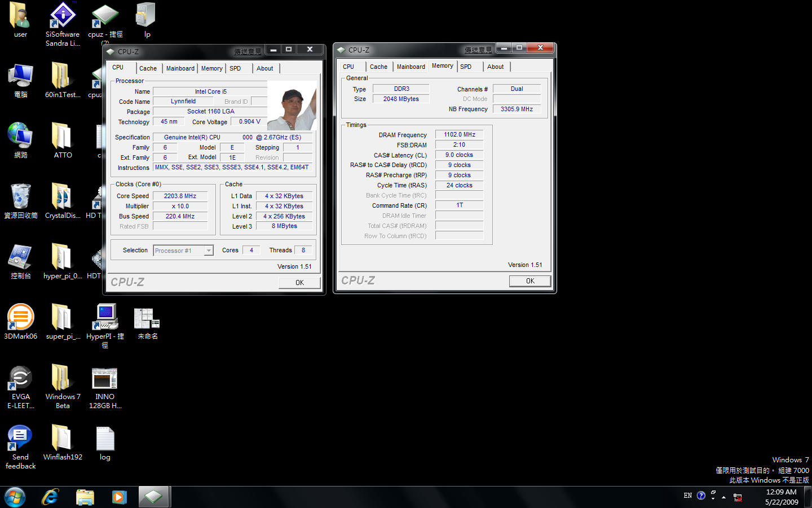
Task: Select the CPU-Z taskbar button
Action: [x=153, y=497]
